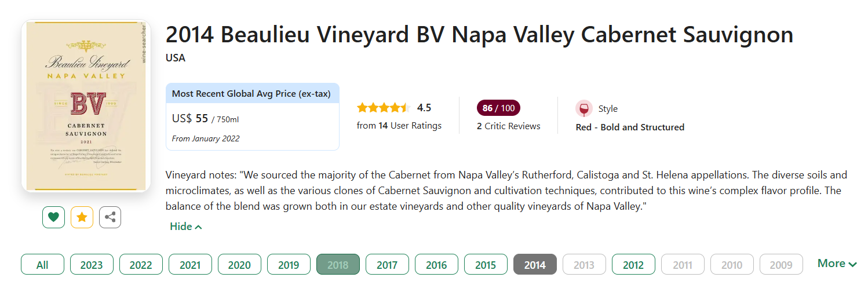Select the currently active 2014 vintage

pos(535,265)
